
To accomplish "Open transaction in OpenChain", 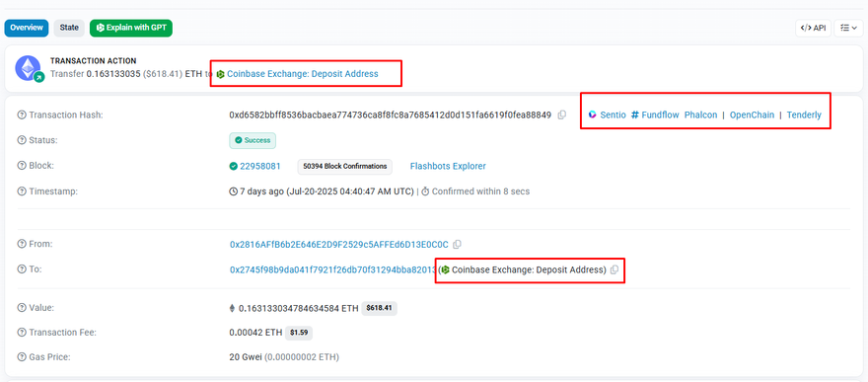I will click(752, 115).
